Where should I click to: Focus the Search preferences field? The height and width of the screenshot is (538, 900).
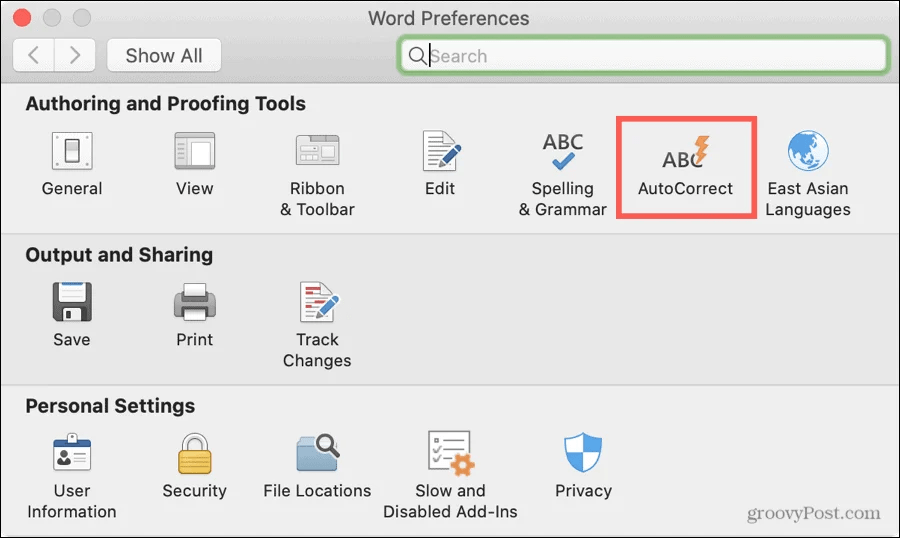click(643, 56)
